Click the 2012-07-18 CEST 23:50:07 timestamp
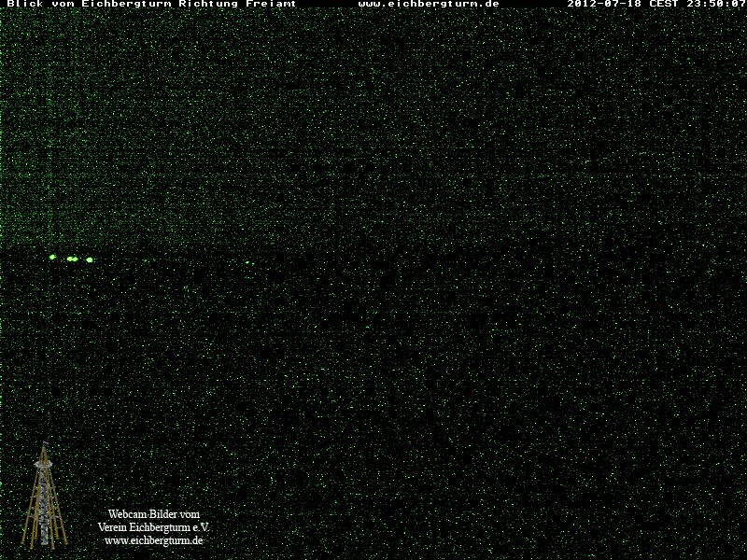The width and height of the screenshot is (747, 560). [656, 4]
